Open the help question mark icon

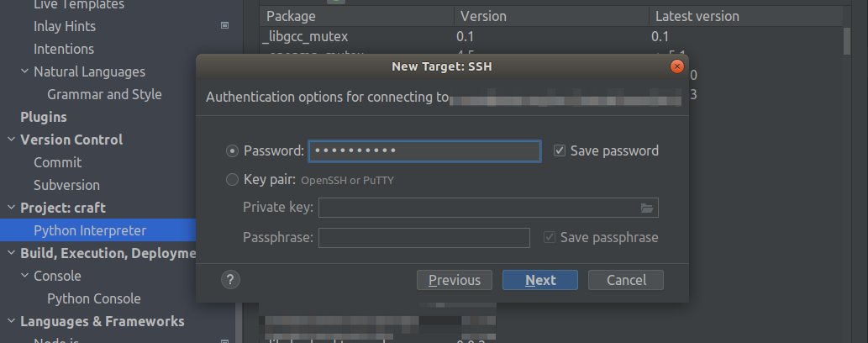pyautogui.click(x=231, y=280)
